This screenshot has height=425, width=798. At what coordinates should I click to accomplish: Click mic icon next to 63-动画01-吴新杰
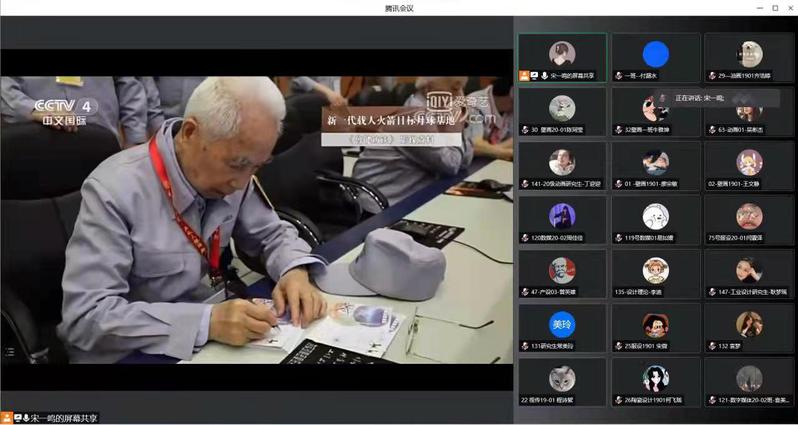pyautogui.click(x=712, y=129)
